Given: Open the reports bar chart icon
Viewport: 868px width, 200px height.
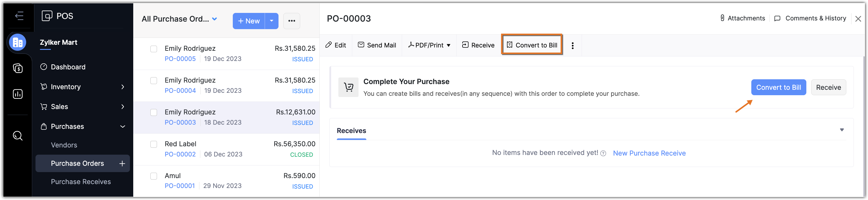Looking at the screenshot, I should [17, 94].
